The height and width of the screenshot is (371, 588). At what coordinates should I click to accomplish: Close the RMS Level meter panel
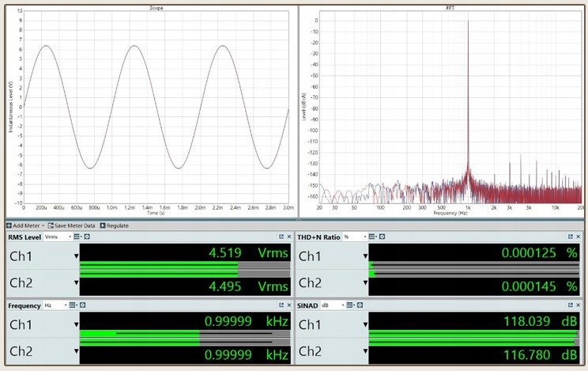[x=289, y=237]
